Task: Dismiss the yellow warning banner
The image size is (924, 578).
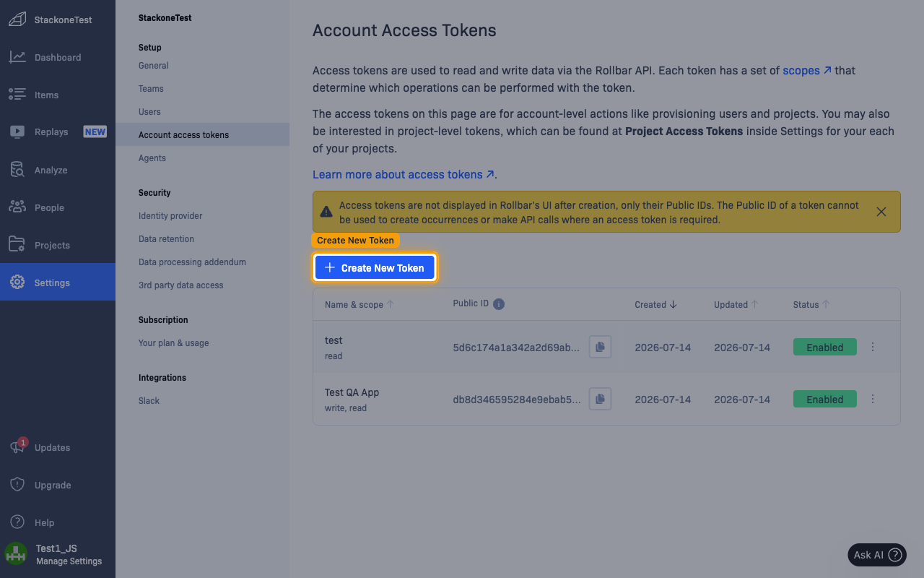Action: pyautogui.click(x=881, y=212)
